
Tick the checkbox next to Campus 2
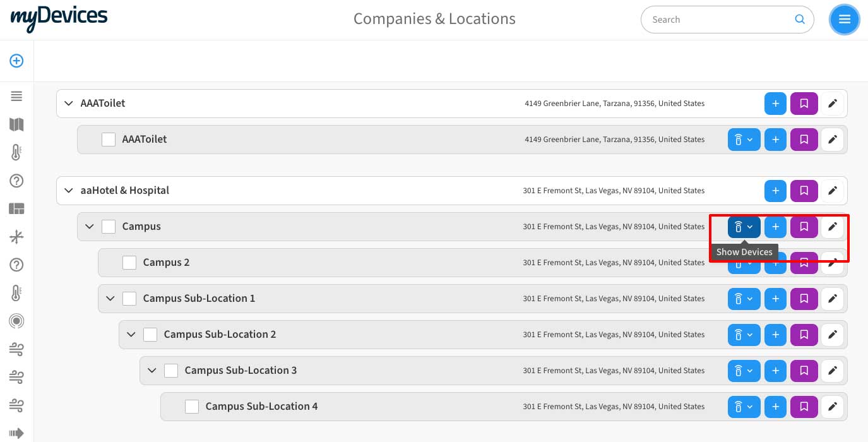pyautogui.click(x=129, y=262)
